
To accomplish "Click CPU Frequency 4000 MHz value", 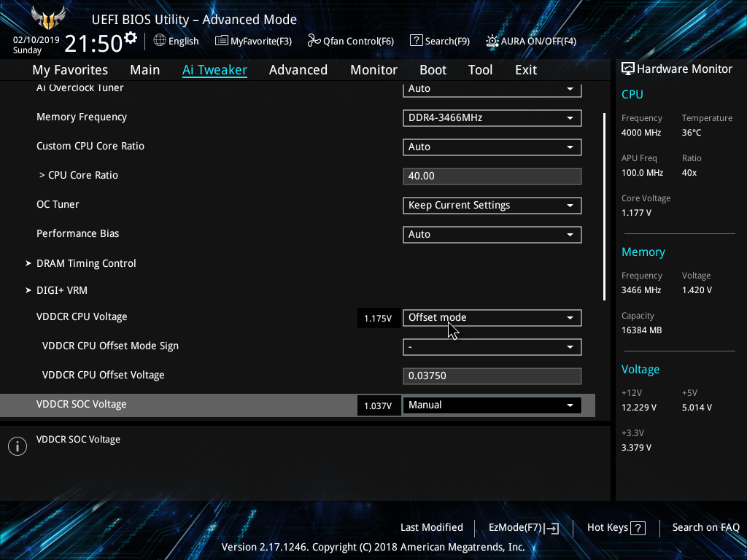I will tap(641, 133).
